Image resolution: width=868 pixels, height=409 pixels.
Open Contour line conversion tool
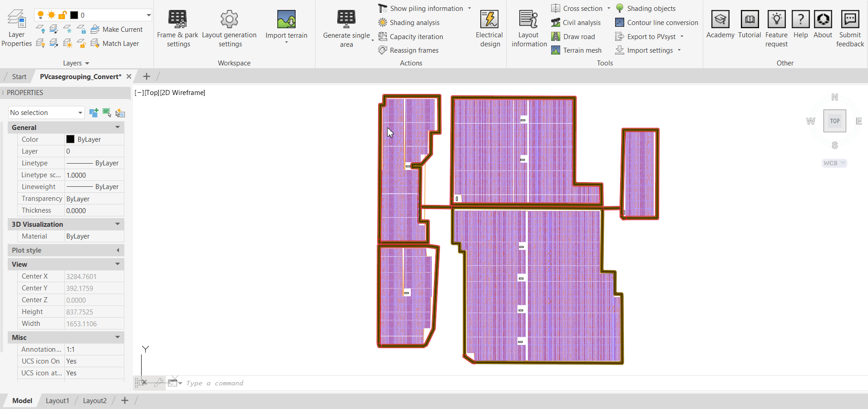(x=656, y=23)
